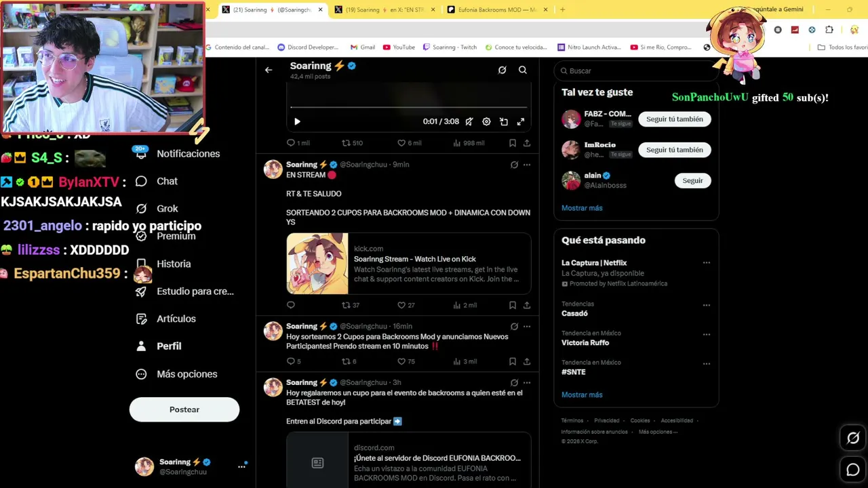This screenshot has width=868, height=488.
Task: Bookmark the video post
Action: (x=513, y=143)
